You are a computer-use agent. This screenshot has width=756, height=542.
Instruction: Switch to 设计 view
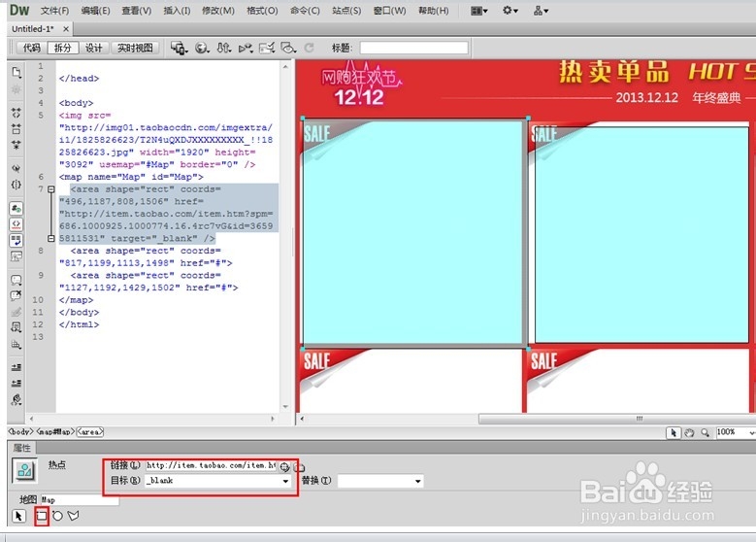(x=94, y=48)
